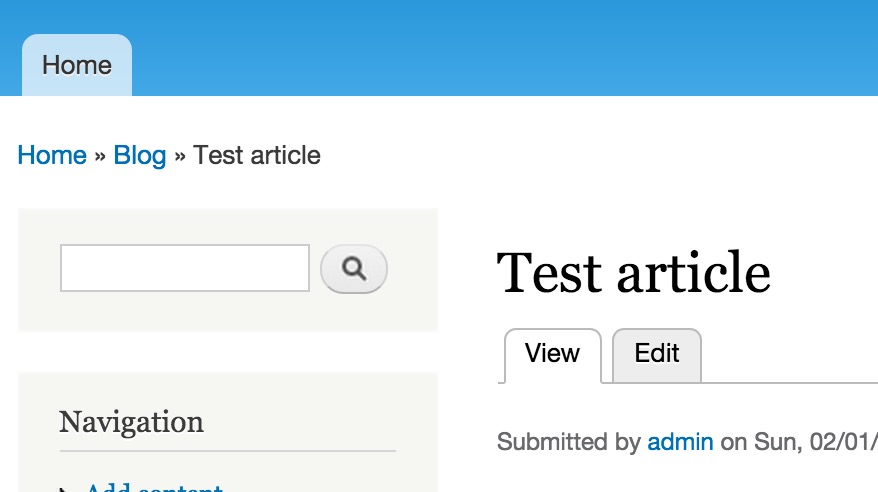Open the Home tab in main menu

(77, 65)
